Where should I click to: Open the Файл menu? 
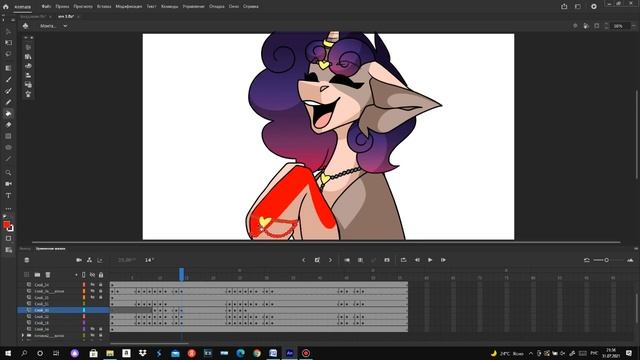pos(46,7)
